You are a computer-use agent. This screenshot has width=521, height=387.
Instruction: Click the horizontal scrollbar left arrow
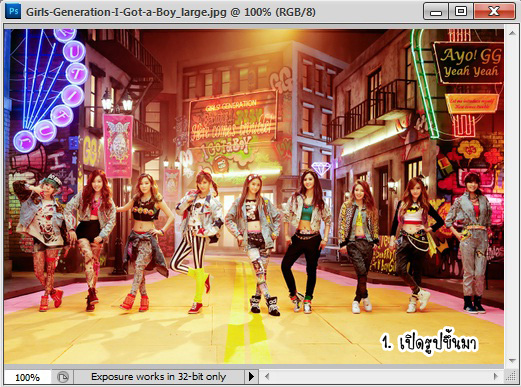click(267, 377)
